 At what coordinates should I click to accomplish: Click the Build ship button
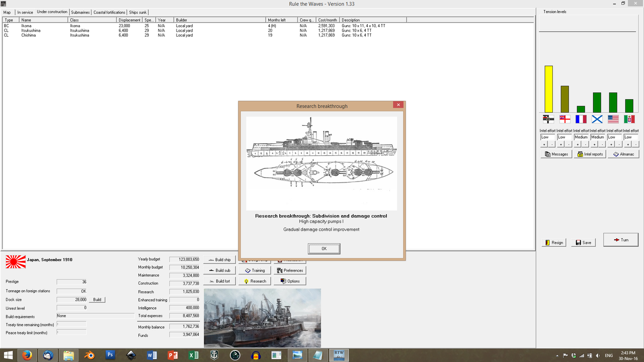point(219,260)
